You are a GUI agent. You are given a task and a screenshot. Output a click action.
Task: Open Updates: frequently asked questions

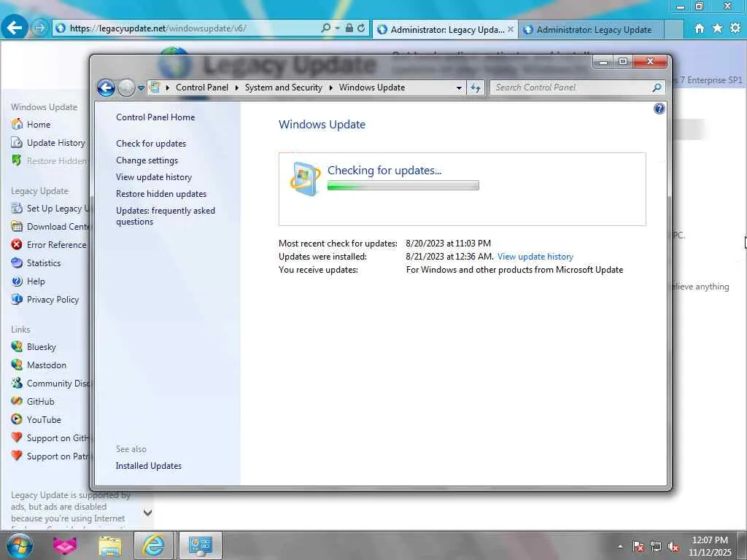click(166, 216)
